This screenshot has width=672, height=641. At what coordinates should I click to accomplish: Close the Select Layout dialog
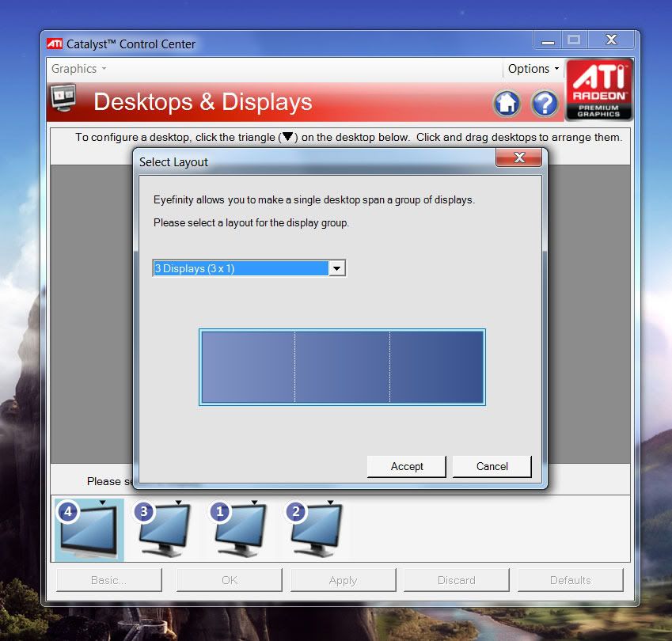tap(519, 157)
